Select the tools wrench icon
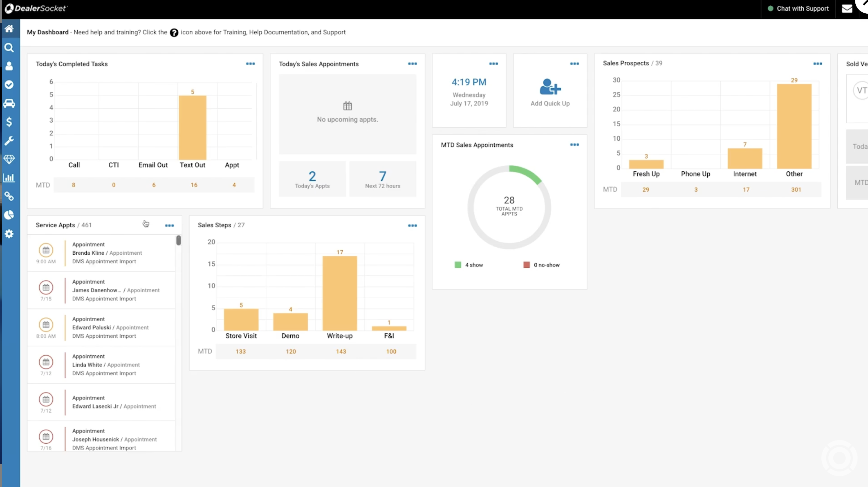Viewport: 868px width, 487px height. tap(9, 140)
